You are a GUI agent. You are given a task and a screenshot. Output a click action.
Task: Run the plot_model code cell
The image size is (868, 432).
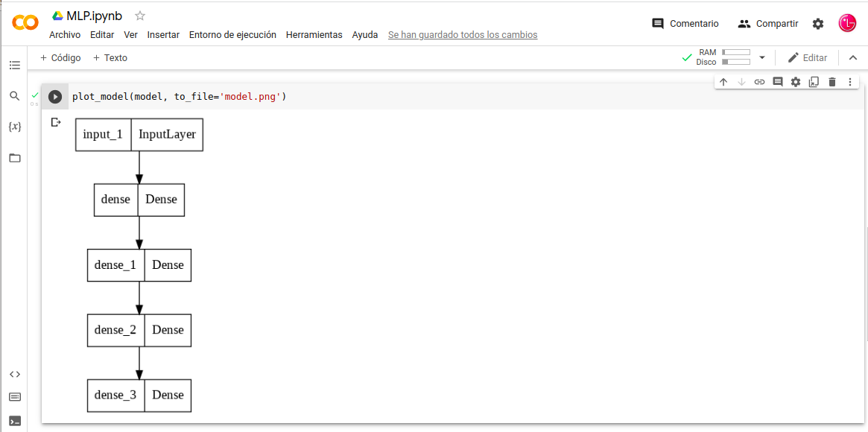[55, 97]
